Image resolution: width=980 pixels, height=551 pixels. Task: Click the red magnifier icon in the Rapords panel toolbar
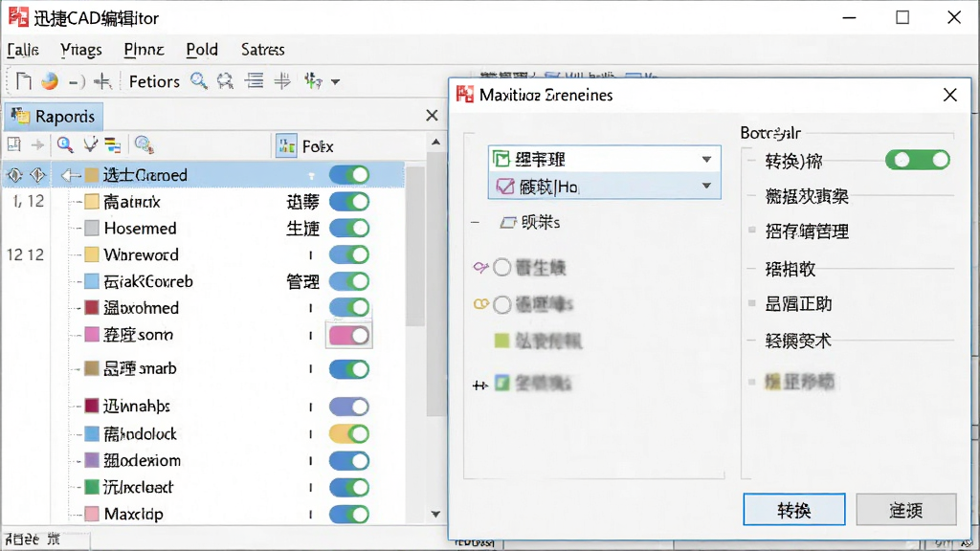pyautogui.click(x=65, y=145)
